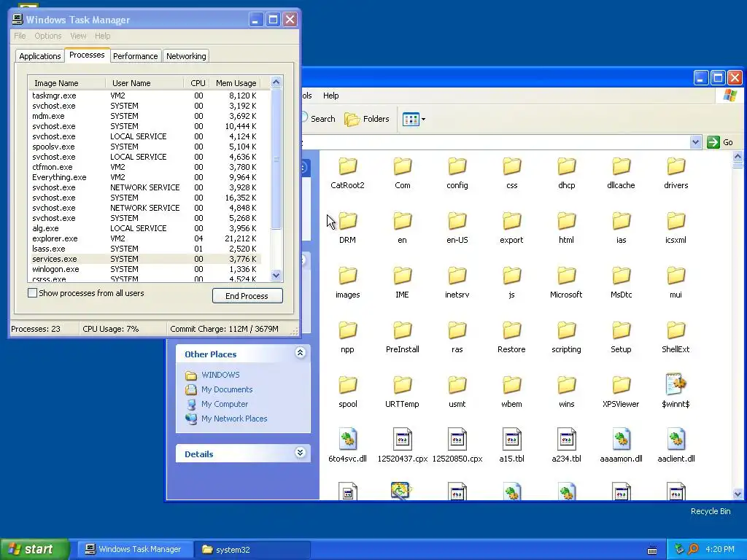The height and width of the screenshot is (560, 747).
Task: Select the a15.tbl file icon
Action: pyautogui.click(x=511, y=439)
